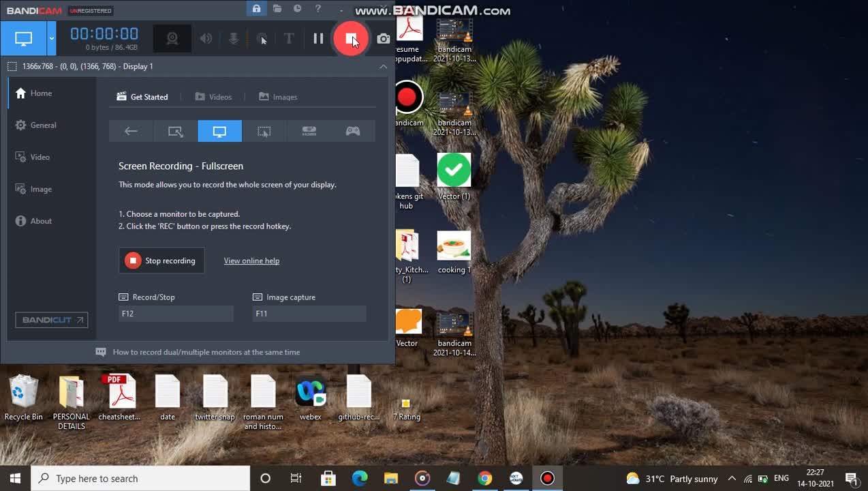Screen dimensions: 868x491
Task: Click the Bandicam icon on the taskbar
Action: 547,479
